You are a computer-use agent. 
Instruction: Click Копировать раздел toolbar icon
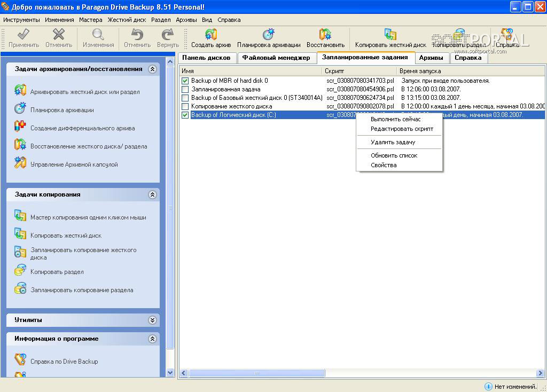[459, 34]
